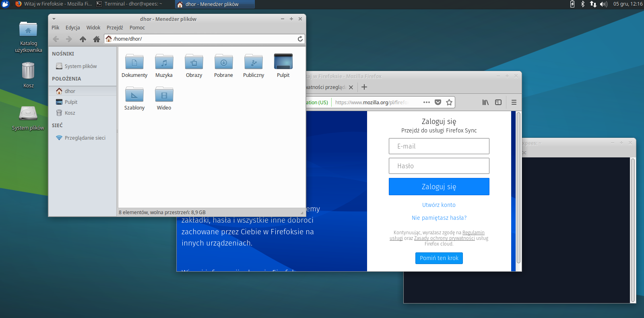Screen dimensions: 644x318
Task: Save page to Pocket in Firefox
Action: click(438, 102)
